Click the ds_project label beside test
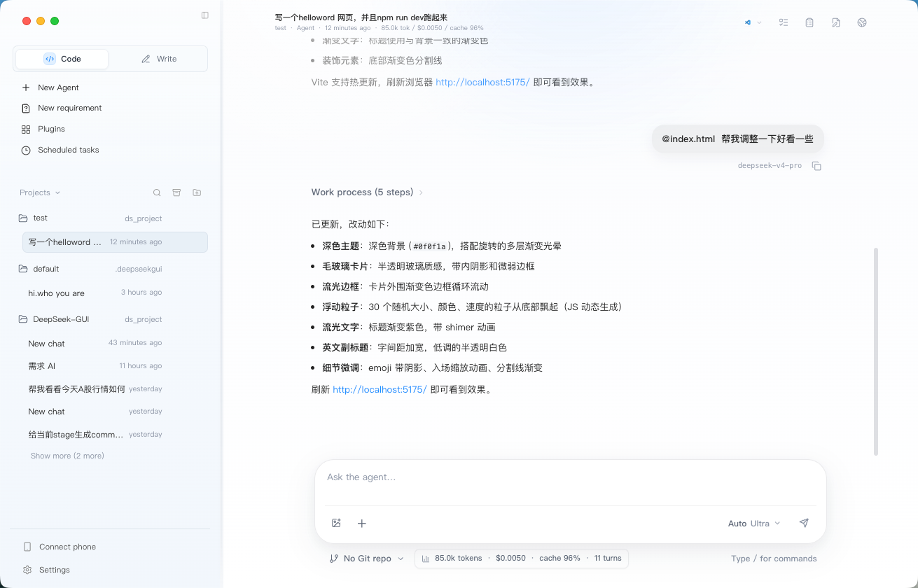The height and width of the screenshot is (588, 918). pos(144,218)
